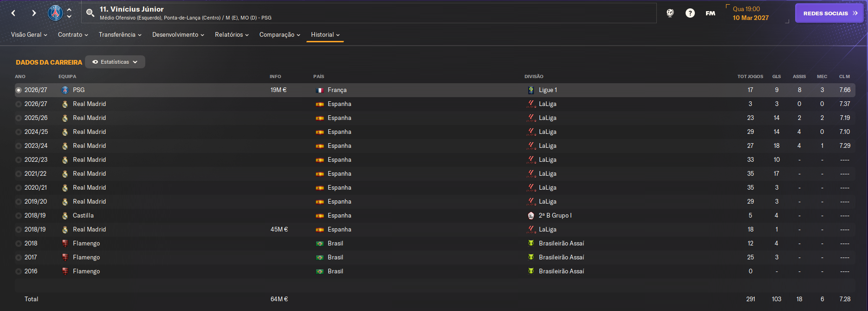Click Spain flag in 2021/22 row
The image size is (868, 311).
pyautogui.click(x=319, y=174)
